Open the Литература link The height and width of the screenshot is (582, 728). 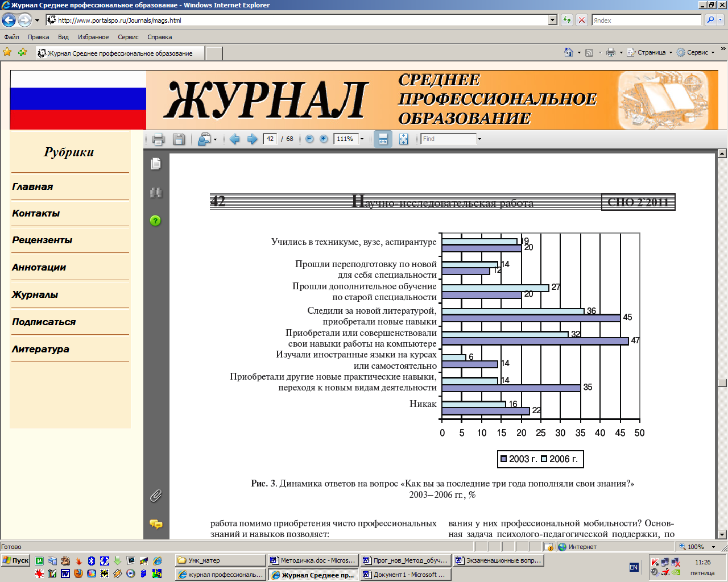pos(40,349)
